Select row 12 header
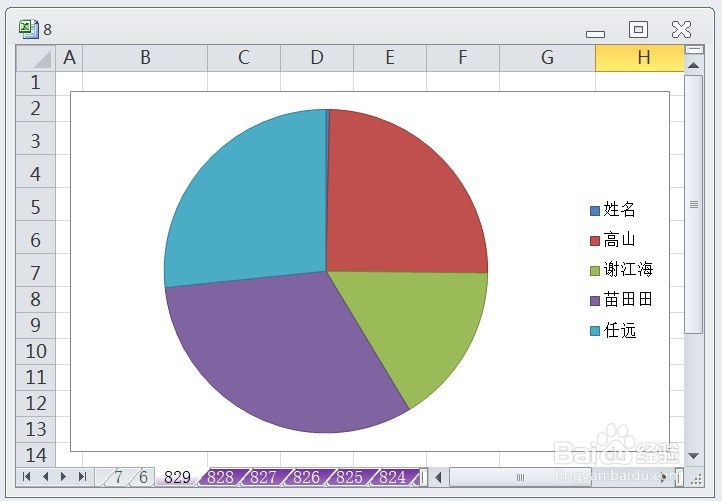Image resolution: width=722 pixels, height=501 pixels. tap(35, 404)
